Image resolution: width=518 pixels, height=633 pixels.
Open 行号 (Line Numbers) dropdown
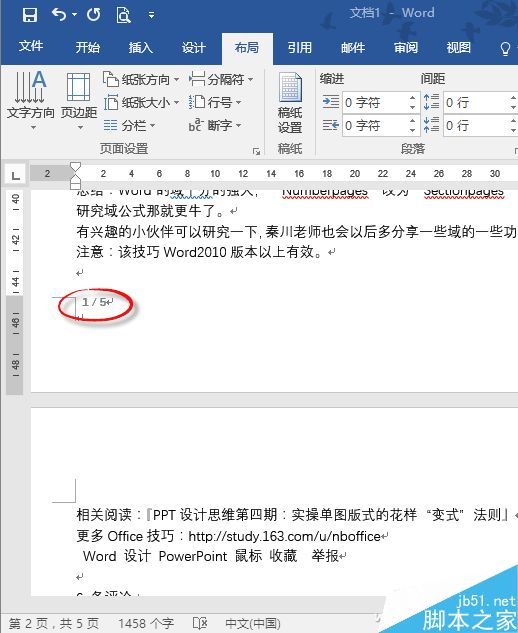tap(215, 103)
